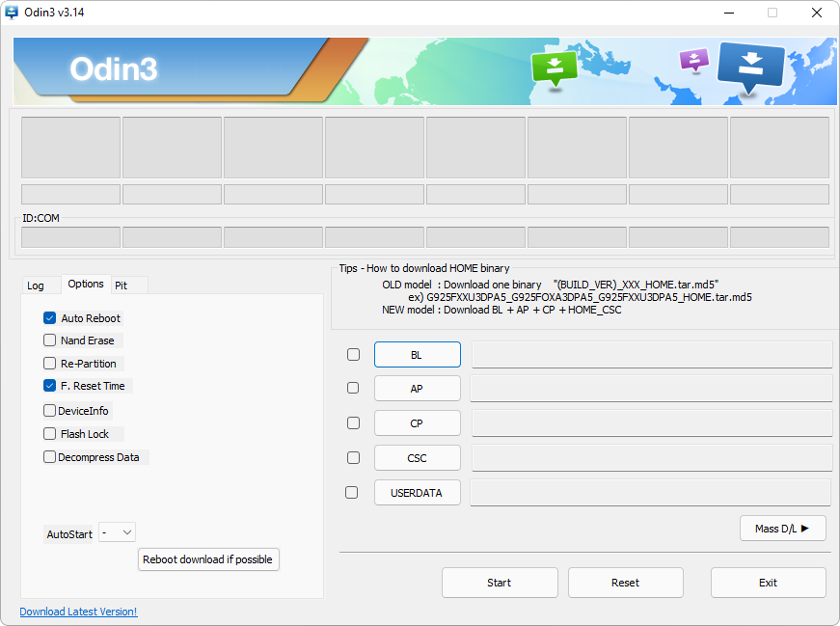The height and width of the screenshot is (626, 840).
Task: Enable the Re-Partition checkbox
Action: pos(49,364)
